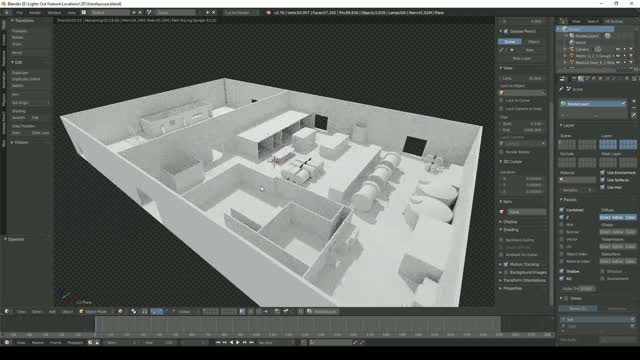The image size is (640, 360).
Task: Expand the Transform Orientations panel
Action: point(523,280)
